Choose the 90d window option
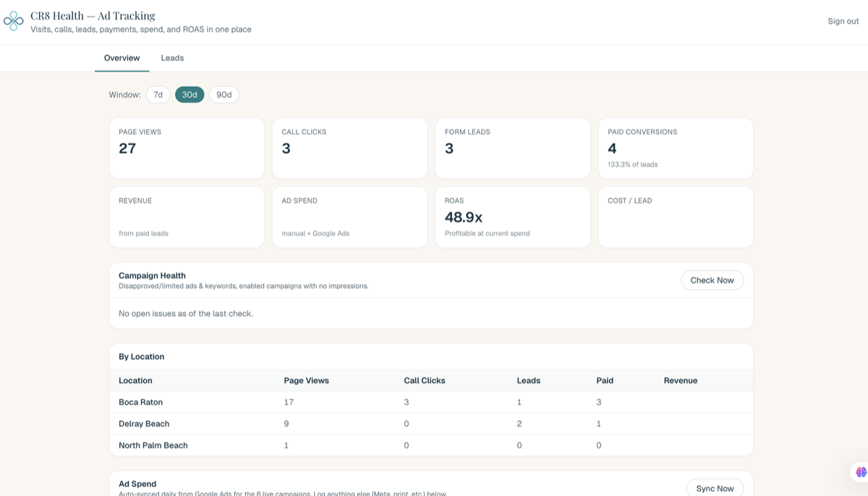 tap(224, 95)
